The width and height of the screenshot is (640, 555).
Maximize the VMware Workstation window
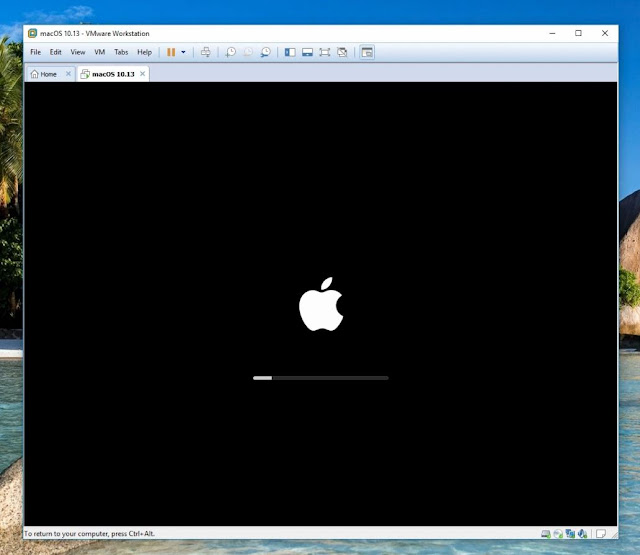[578, 33]
